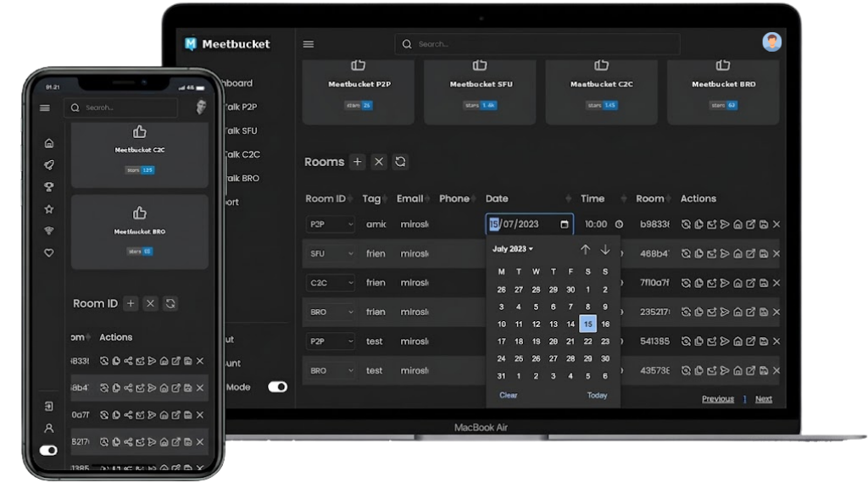Open the Meetbucket BRO card on phone
The height and width of the screenshot is (488, 868).
[x=140, y=232]
